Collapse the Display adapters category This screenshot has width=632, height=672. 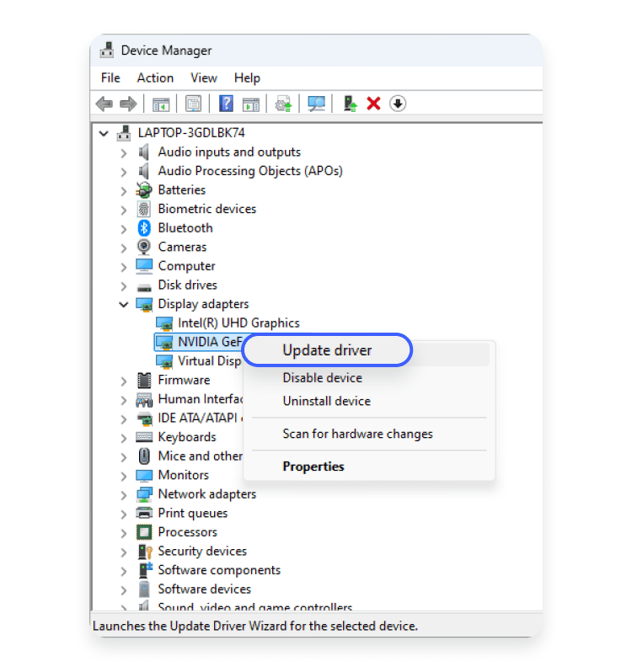[124, 304]
